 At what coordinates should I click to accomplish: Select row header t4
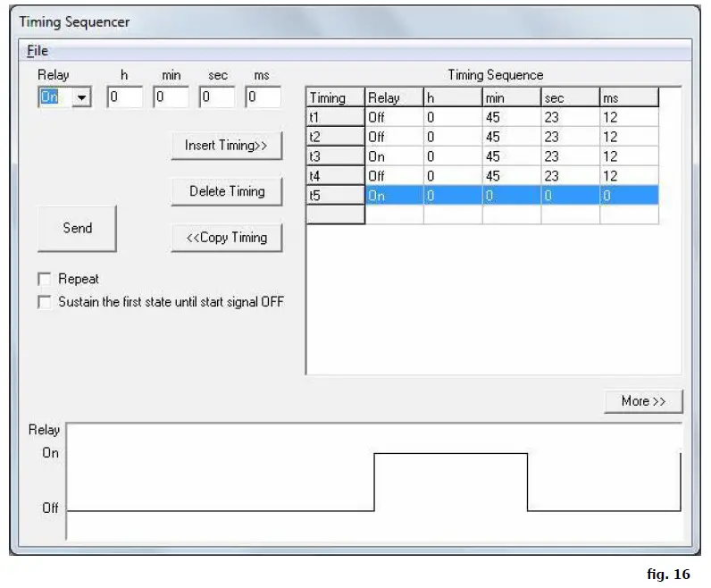pyautogui.click(x=336, y=176)
